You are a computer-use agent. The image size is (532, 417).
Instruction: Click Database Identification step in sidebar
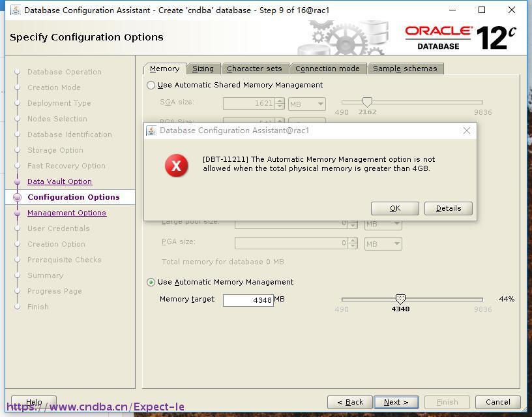(x=69, y=134)
